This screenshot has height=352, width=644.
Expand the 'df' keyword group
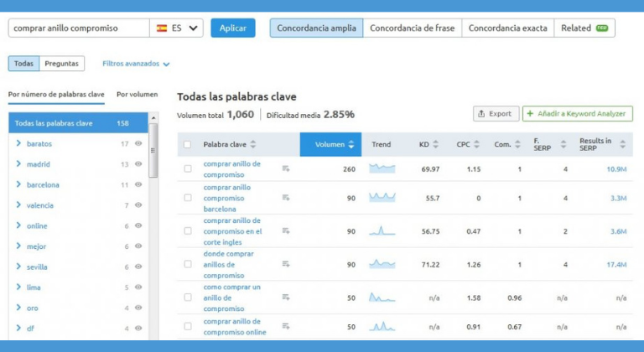point(18,329)
